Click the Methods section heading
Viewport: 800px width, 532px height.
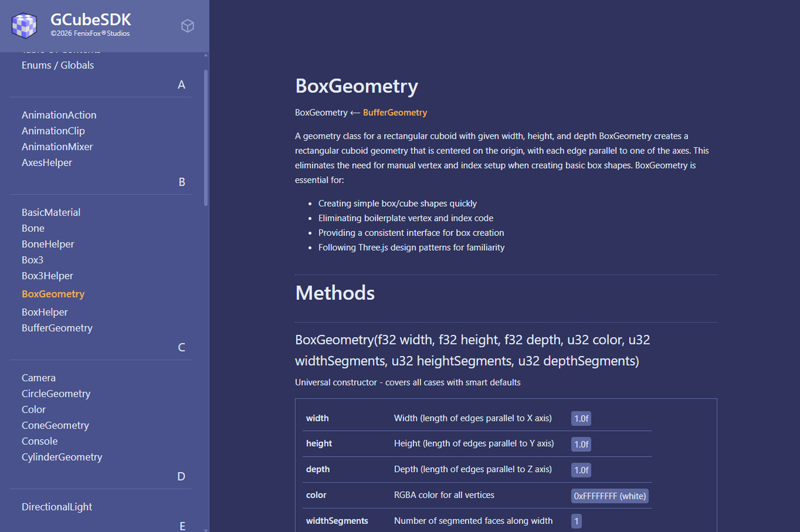point(335,293)
